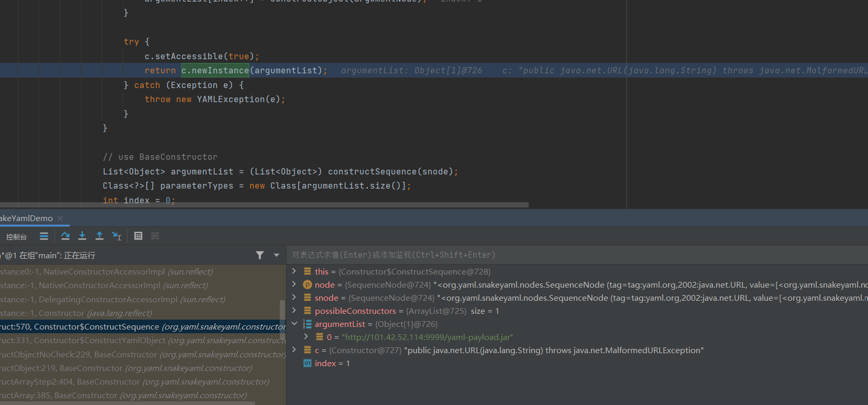868x405 pixels.
Task: Click the frames list horizontal scrollbar
Action: [x=127, y=403]
